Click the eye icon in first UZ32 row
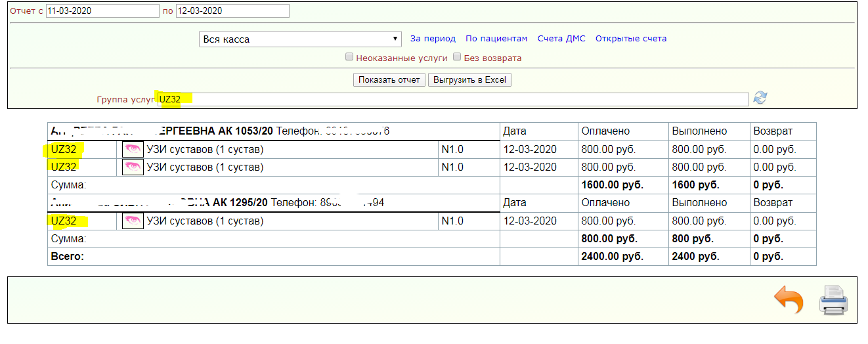 [133, 150]
